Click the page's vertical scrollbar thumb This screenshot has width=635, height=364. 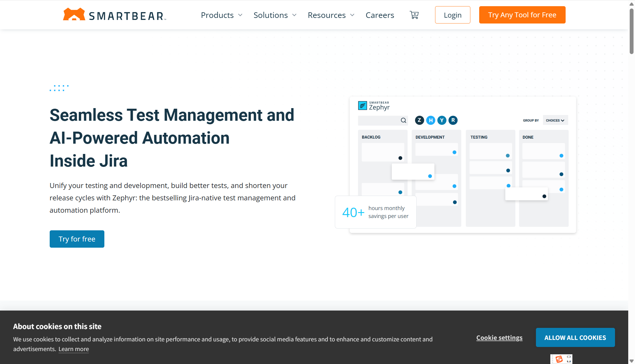point(631,31)
